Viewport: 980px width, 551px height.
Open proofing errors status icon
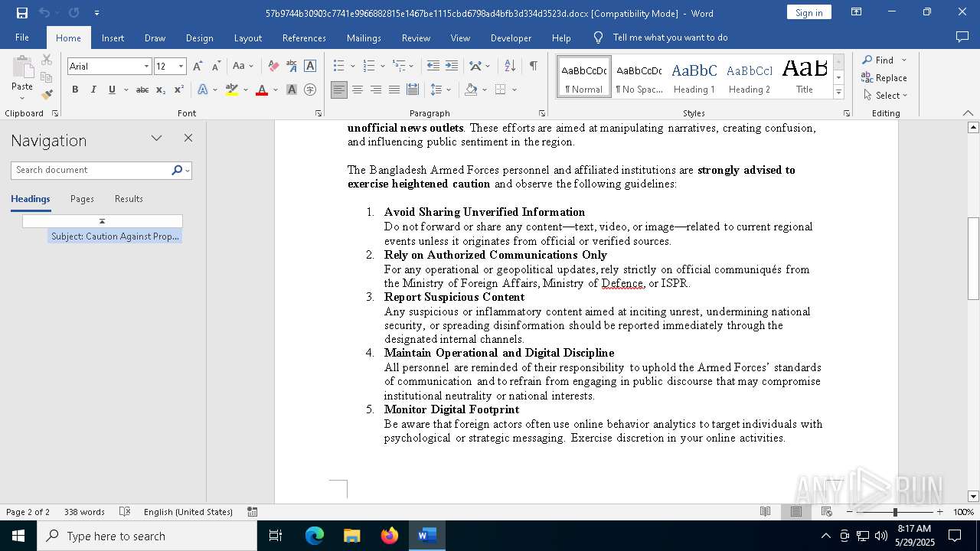126,512
